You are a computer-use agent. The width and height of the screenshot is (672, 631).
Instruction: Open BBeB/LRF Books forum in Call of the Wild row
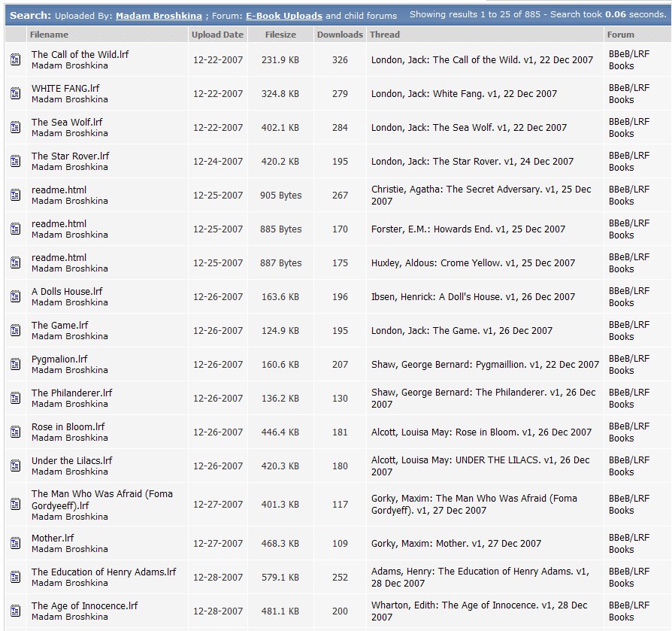coord(629,60)
